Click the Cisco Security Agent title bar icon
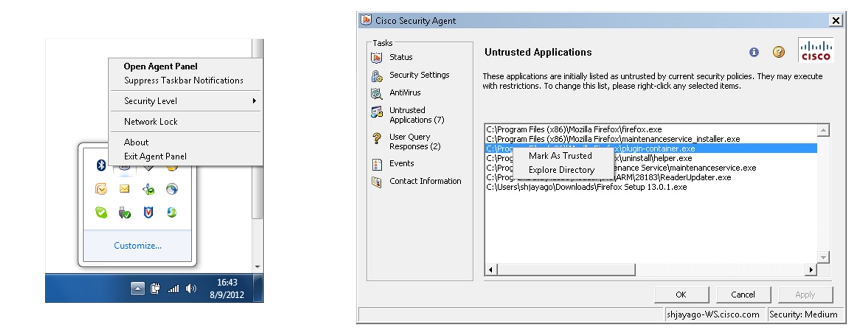868x336 pixels. coord(366,20)
